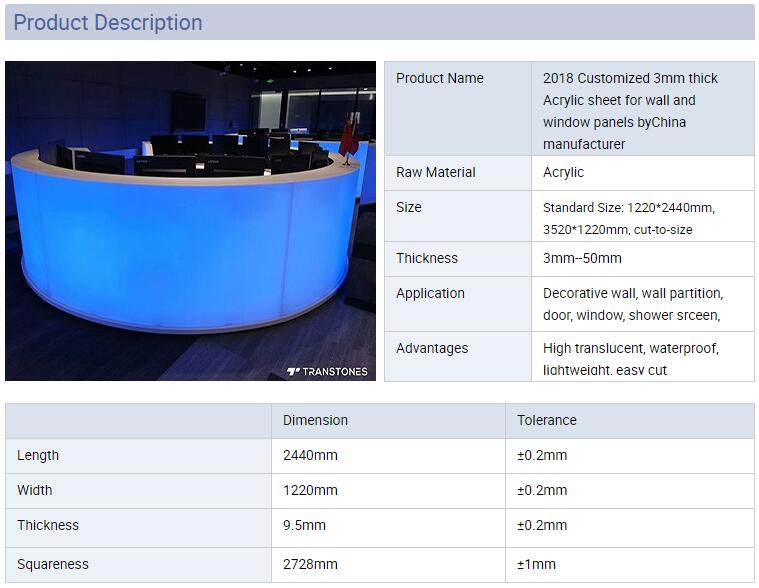Screen dimensions: 759x588
Task: Click the '3mm--50mm' thickness value
Action: [582, 258]
